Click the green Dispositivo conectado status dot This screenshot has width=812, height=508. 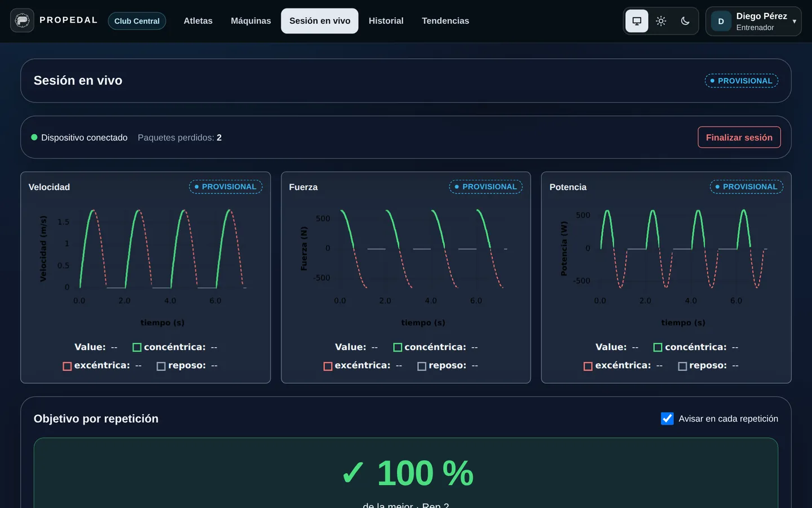[34, 137]
